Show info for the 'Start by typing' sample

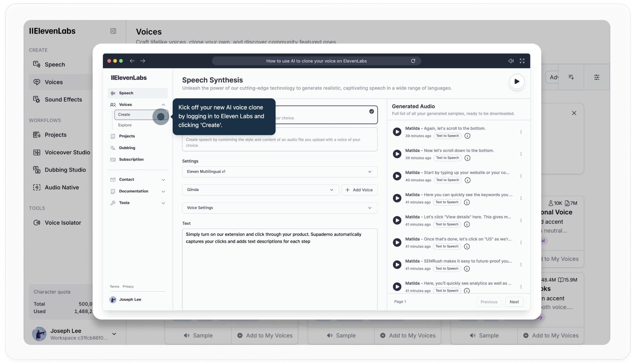pyautogui.click(x=467, y=180)
